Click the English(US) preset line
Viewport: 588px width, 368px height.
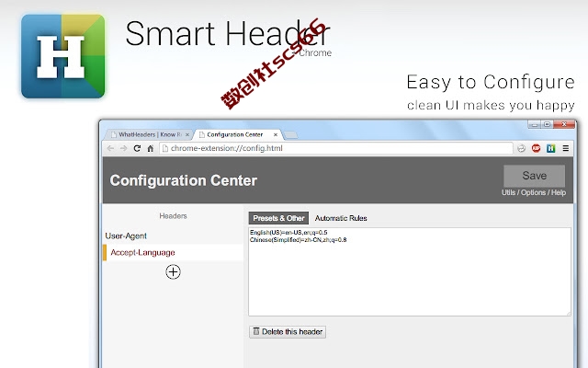288,233
